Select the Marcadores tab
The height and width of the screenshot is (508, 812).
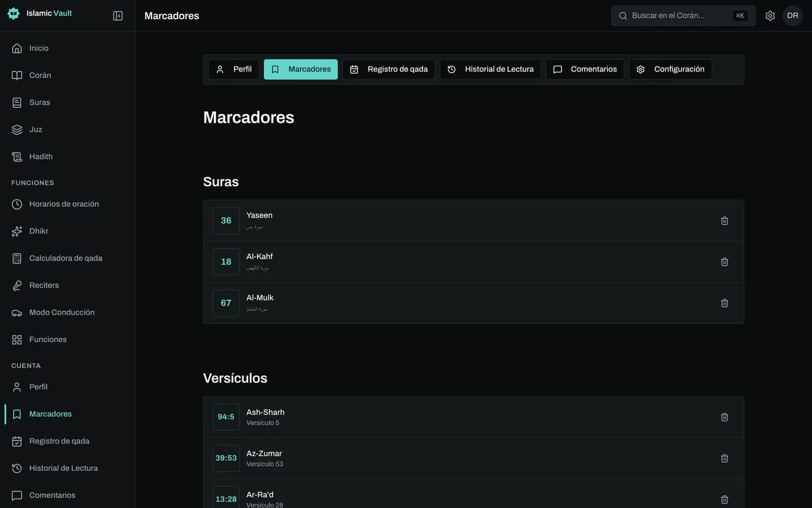pos(301,69)
